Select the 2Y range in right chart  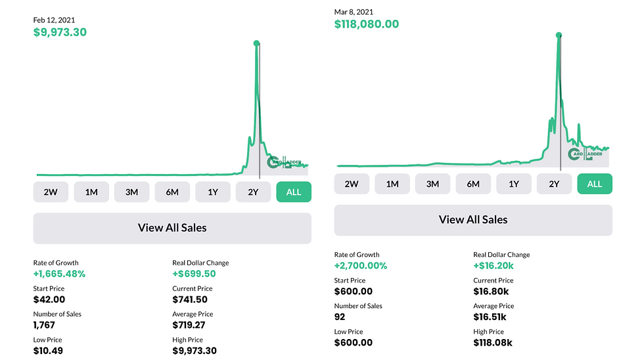click(554, 184)
